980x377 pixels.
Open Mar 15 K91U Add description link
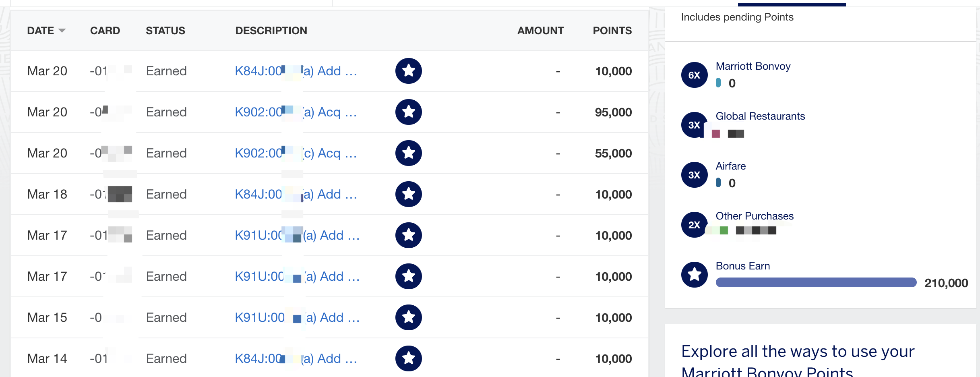tap(297, 317)
